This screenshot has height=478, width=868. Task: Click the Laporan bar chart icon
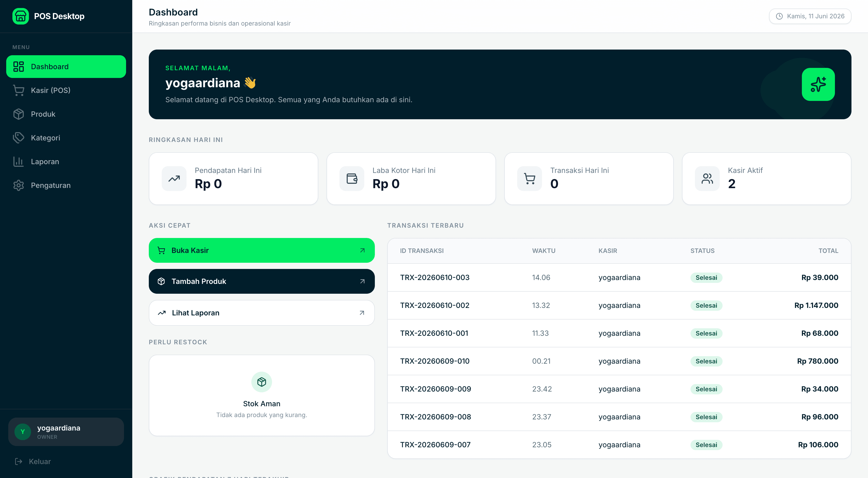point(19,162)
